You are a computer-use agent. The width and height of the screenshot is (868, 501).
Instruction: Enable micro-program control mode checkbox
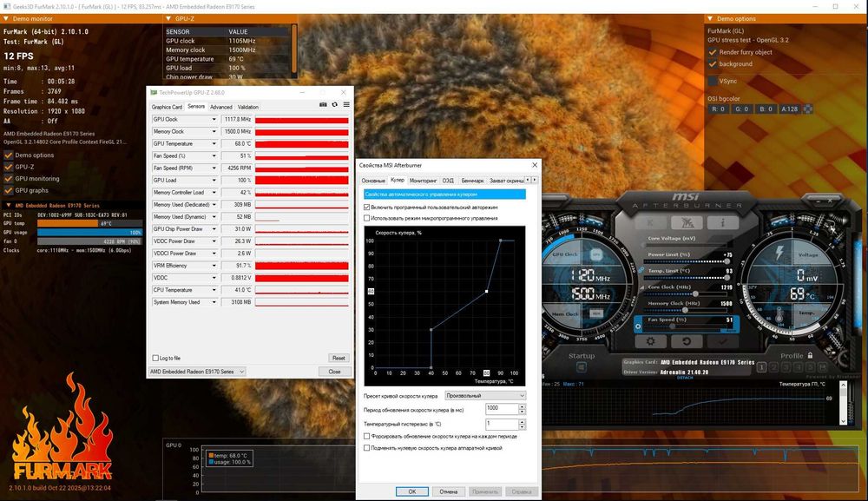click(366, 218)
